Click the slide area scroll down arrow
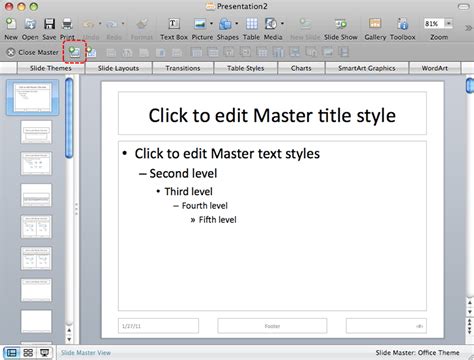Image resolution: width=474 pixels, height=360 pixels. [469, 312]
